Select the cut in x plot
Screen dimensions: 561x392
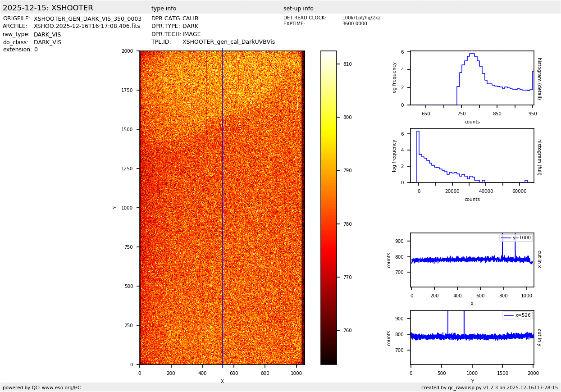(x=472, y=260)
